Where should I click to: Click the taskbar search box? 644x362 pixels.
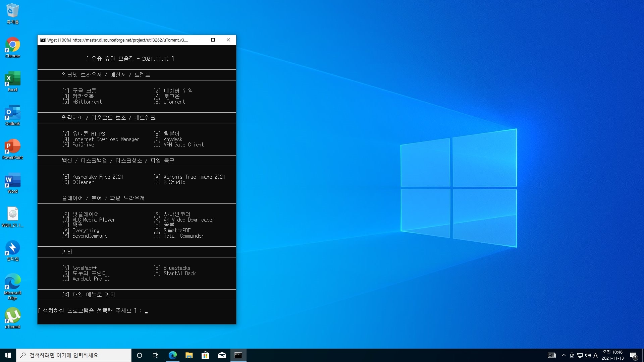[x=74, y=355]
